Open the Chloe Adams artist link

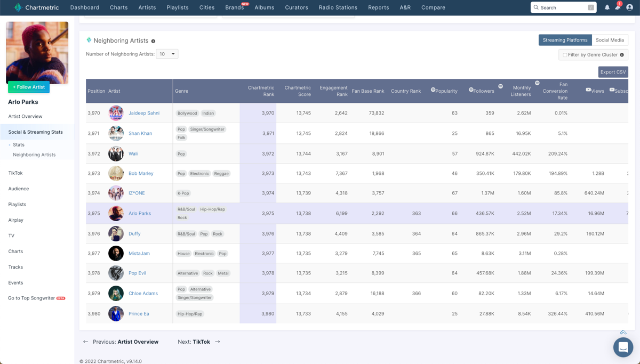click(143, 293)
